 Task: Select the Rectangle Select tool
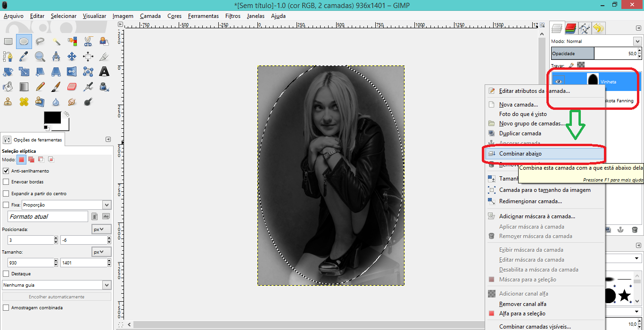tap(8, 41)
